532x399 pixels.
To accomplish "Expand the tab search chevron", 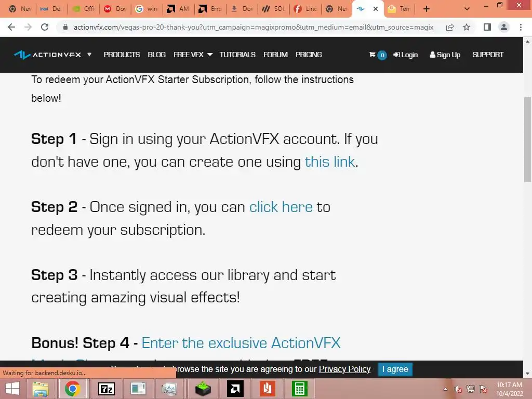I will 467,9.
